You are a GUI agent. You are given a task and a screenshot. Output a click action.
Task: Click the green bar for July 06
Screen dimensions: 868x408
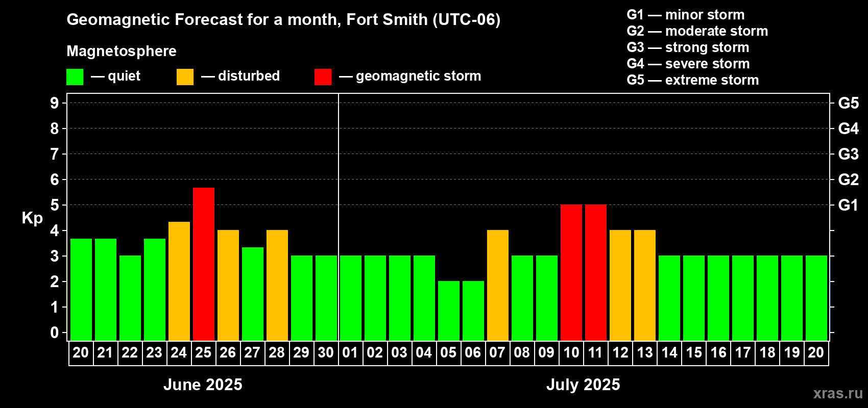point(473,311)
